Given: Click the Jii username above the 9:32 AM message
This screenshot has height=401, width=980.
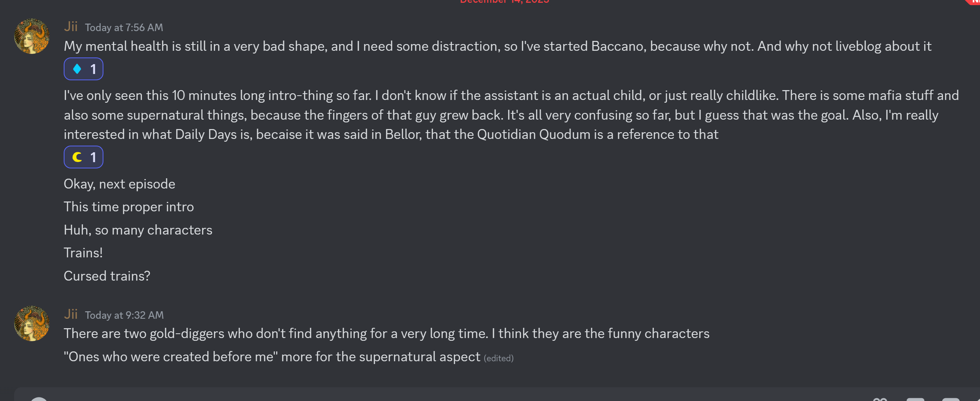Looking at the screenshot, I should click(71, 314).
